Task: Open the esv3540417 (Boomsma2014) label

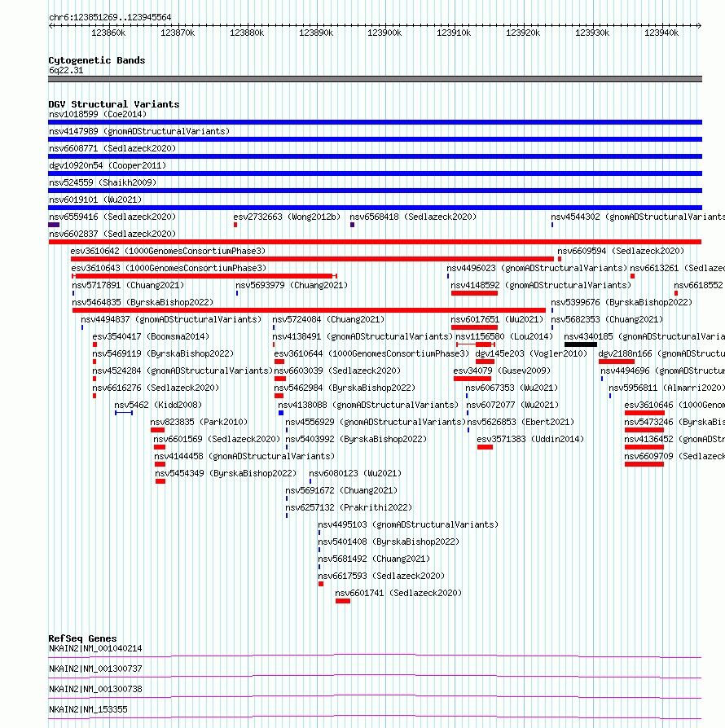Action: (x=151, y=336)
